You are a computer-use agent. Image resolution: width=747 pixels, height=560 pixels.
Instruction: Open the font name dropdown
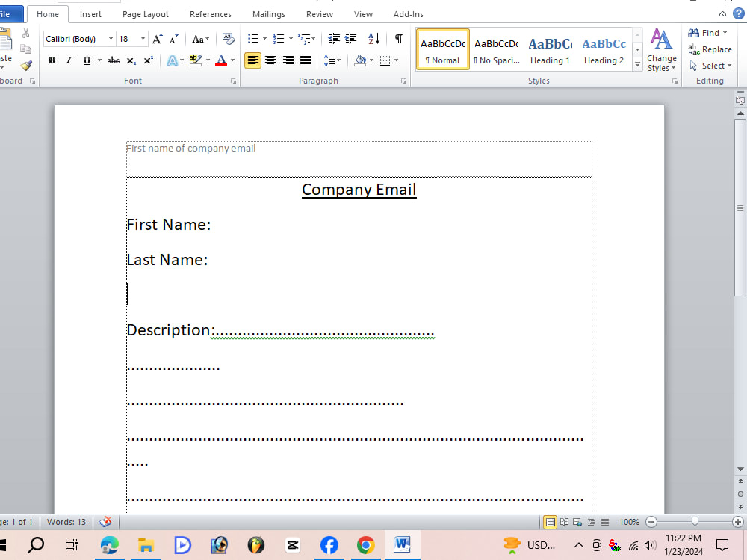(111, 39)
